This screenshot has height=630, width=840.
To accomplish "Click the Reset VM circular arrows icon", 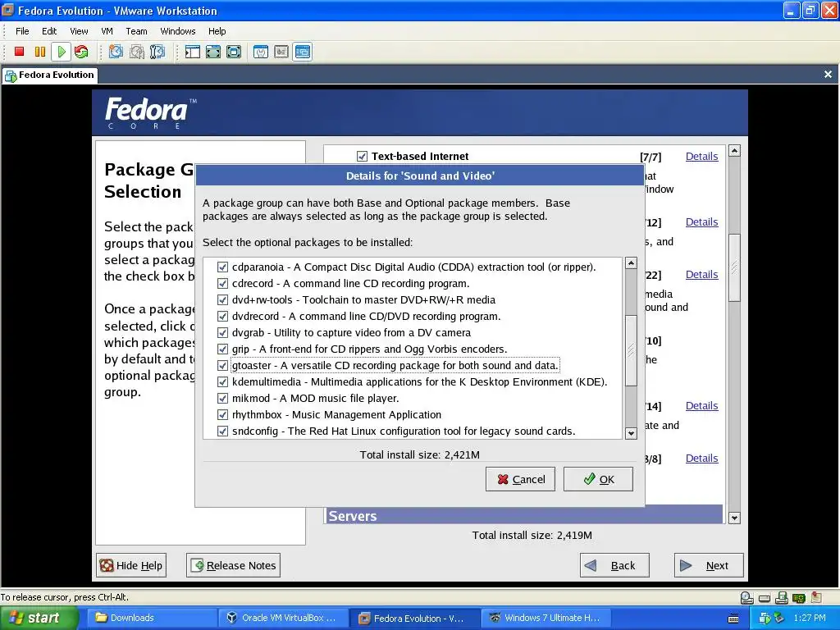I will pos(81,52).
